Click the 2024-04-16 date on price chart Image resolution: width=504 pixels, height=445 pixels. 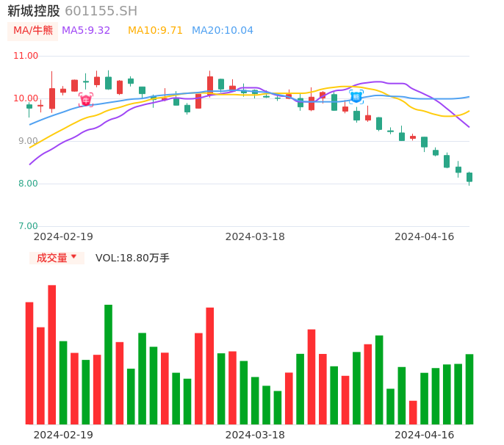pyautogui.click(x=425, y=236)
